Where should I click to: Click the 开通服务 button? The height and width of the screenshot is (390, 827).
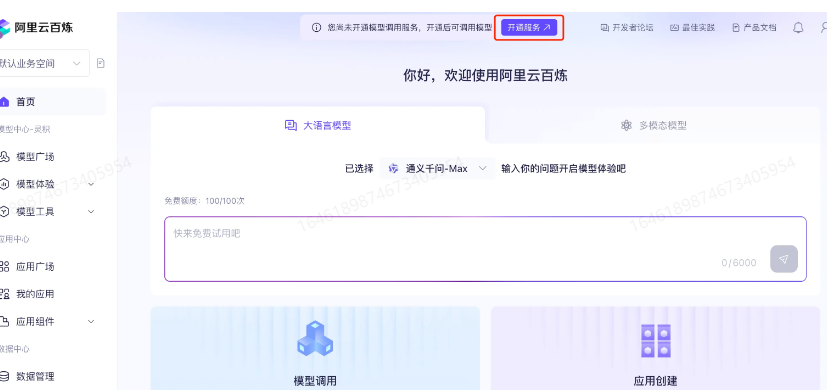point(529,27)
